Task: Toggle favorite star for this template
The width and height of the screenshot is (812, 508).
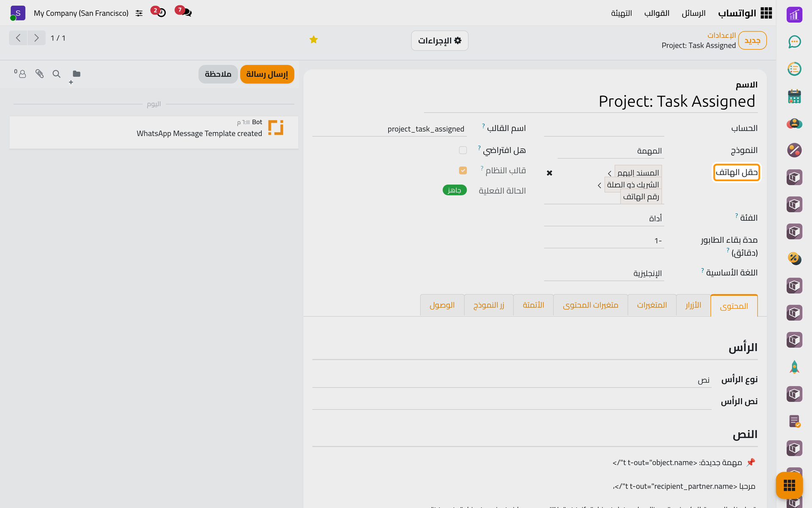Action: pos(313,40)
